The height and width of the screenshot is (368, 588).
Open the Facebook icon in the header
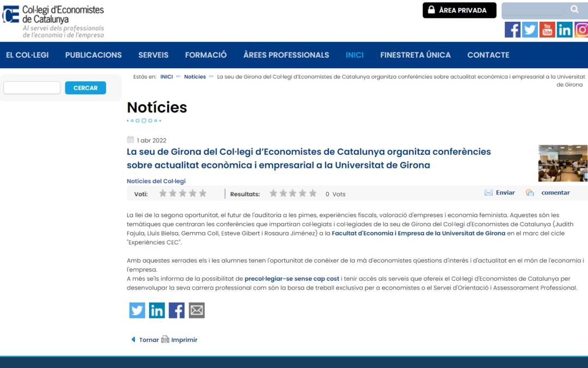click(x=512, y=29)
